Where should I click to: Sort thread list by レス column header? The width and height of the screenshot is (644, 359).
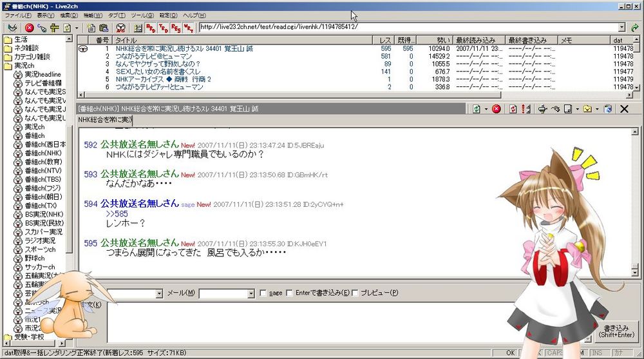(384, 40)
